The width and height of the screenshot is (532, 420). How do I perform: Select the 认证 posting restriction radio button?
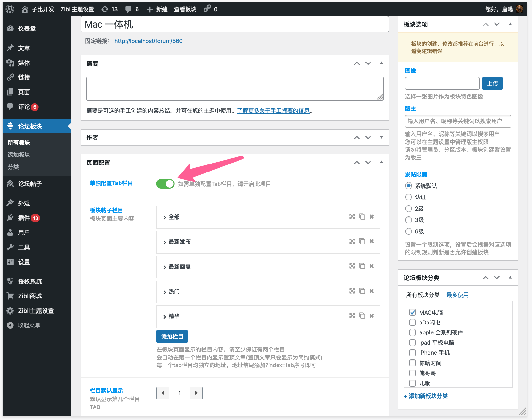[x=409, y=197]
